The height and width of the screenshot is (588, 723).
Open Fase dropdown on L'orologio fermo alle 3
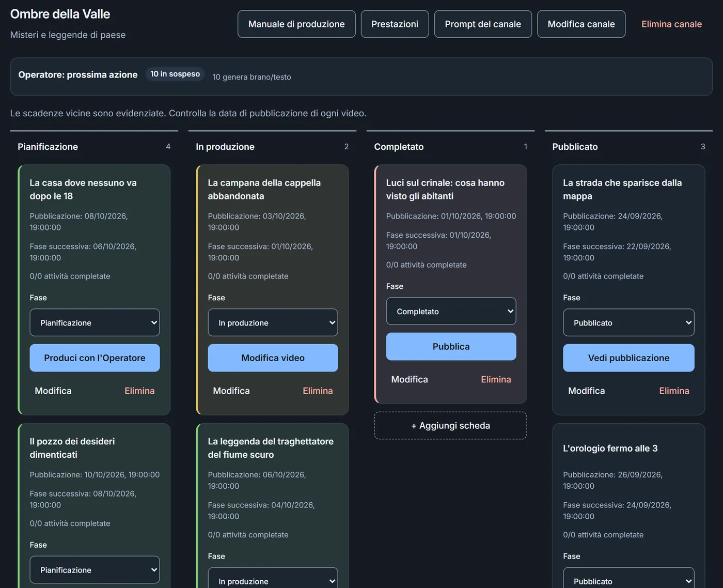(x=628, y=579)
